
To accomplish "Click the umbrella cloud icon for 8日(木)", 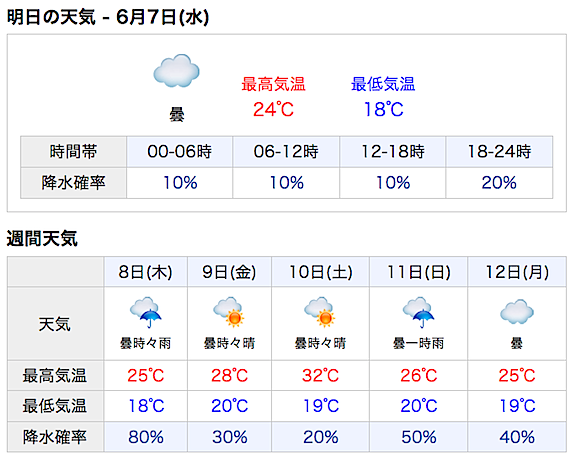I will pyautogui.click(x=145, y=312).
